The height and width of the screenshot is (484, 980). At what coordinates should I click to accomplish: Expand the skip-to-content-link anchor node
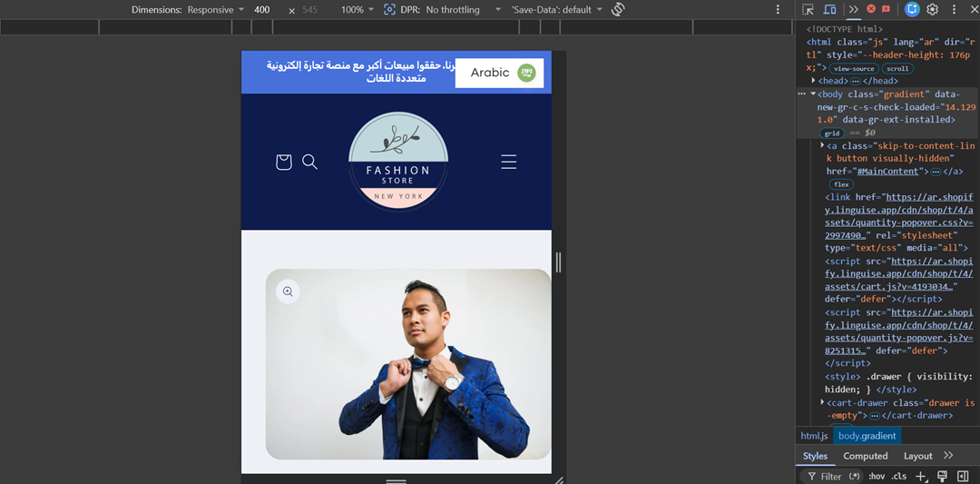click(823, 145)
